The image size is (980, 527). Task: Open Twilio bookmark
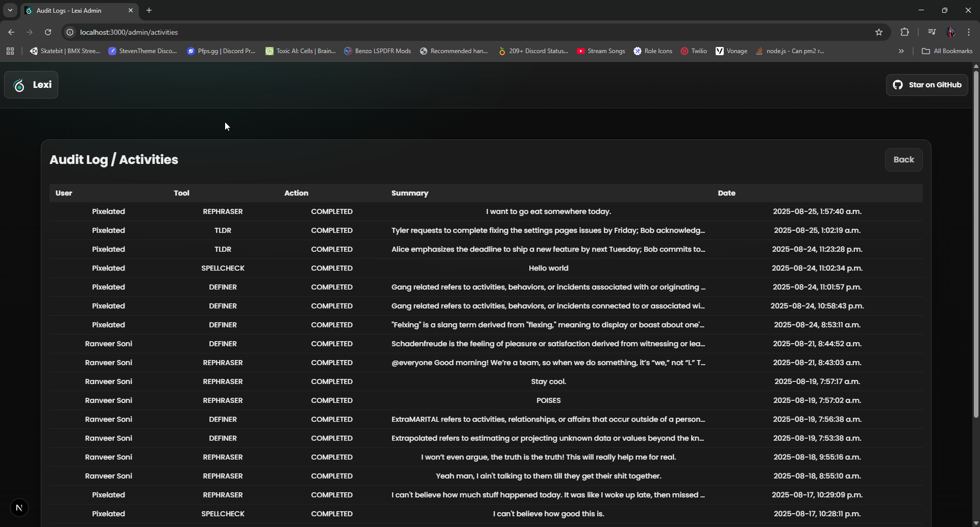[x=694, y=51]
